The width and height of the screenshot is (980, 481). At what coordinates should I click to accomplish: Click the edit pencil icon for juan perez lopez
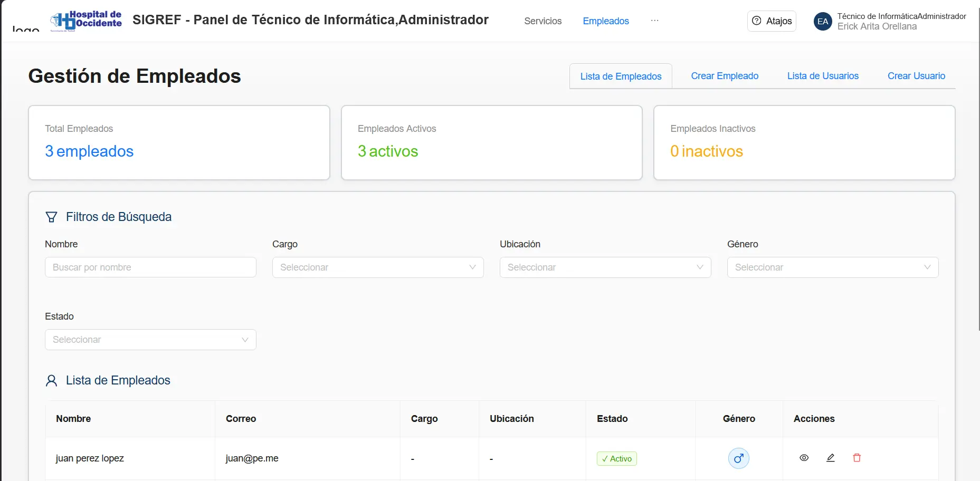click(830, 458)
